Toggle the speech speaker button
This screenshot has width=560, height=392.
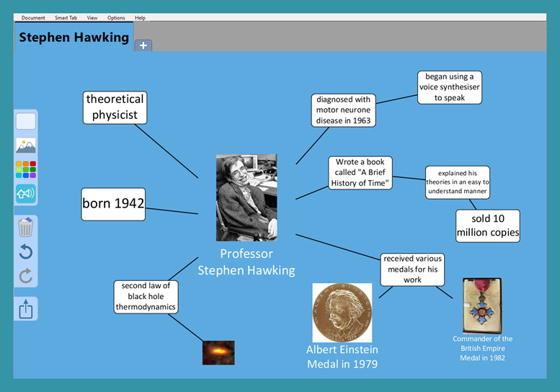pyautogui.click(x=25, y=194)
